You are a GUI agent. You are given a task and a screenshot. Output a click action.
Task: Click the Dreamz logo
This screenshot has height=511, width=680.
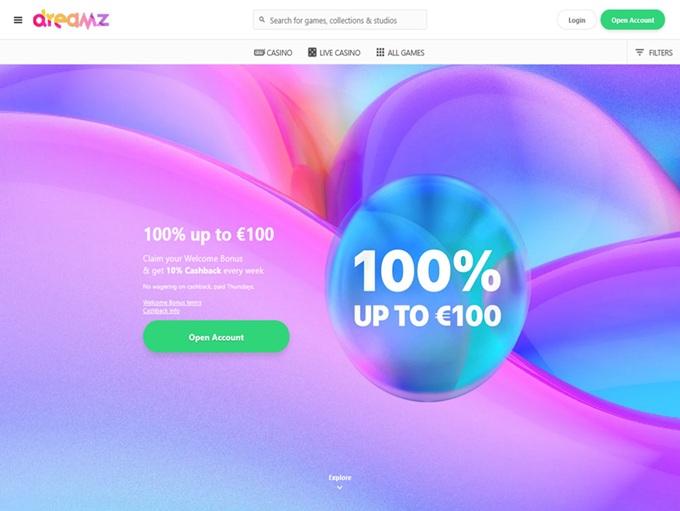tap(71, 20)
